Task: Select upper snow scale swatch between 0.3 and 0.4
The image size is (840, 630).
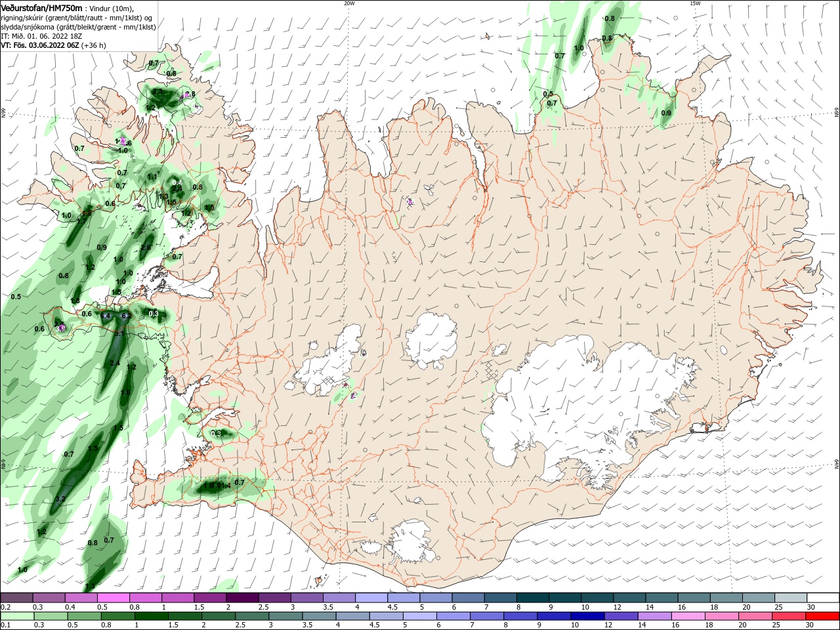Action: point(49,598)
